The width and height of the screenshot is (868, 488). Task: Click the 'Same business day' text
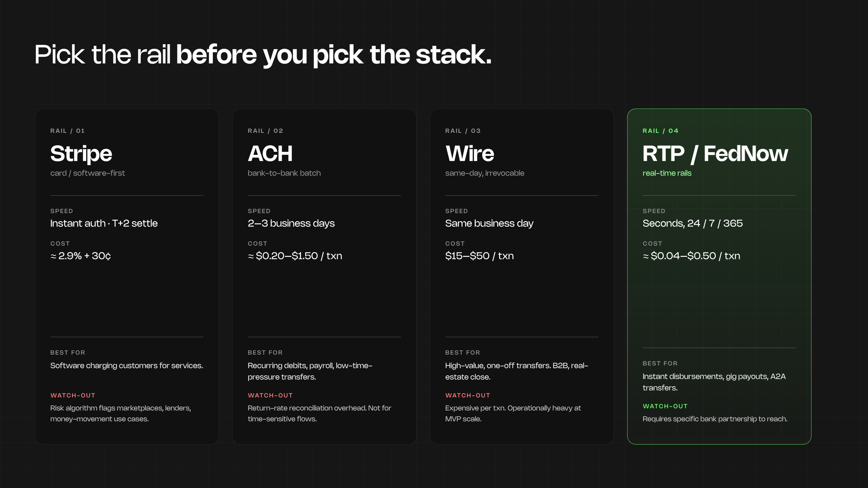click(x=489, y=223)
